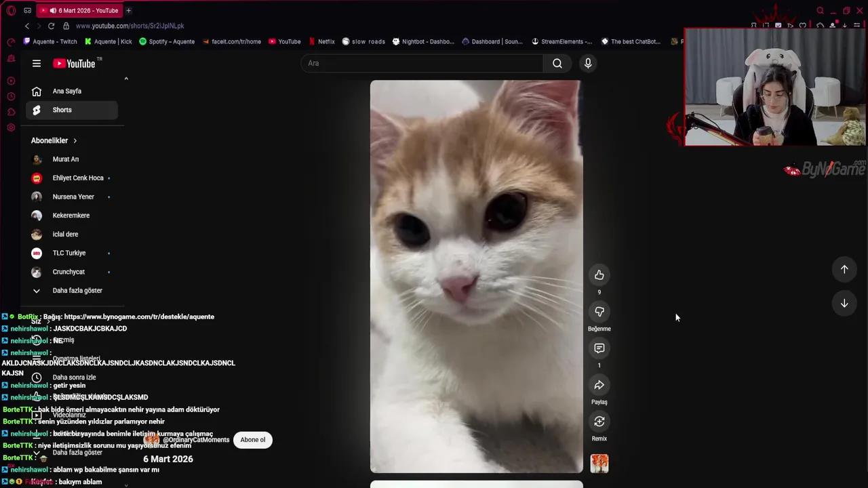Subscribe with the Abone ol button
This screenshot has width=868, height=488.
pos(252,440)
